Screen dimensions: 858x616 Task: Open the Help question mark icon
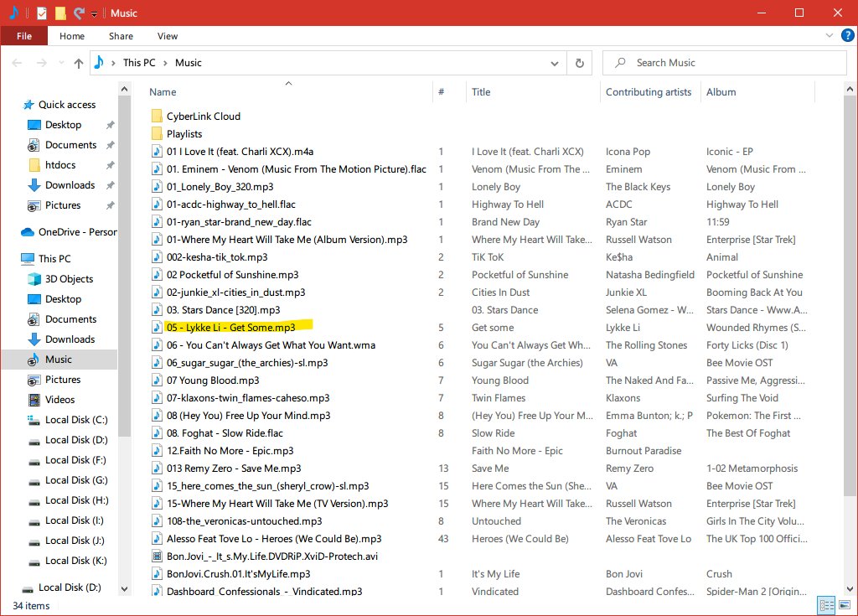847,35
